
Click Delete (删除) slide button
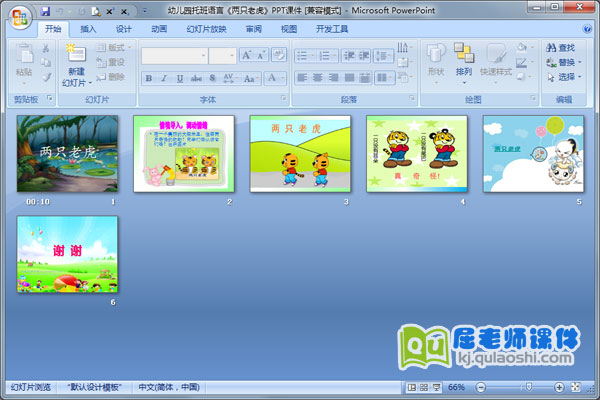(x=110, y=77)
